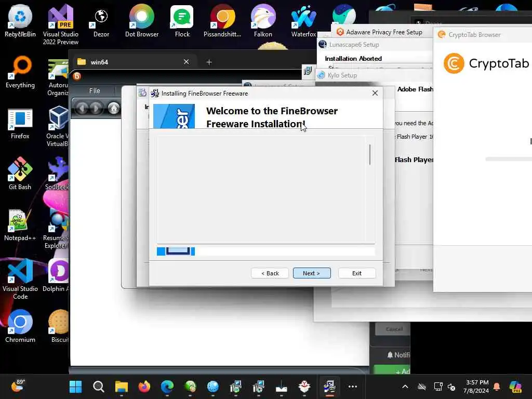Click the CryptoTab logo in installer

(x=454, y=63)
